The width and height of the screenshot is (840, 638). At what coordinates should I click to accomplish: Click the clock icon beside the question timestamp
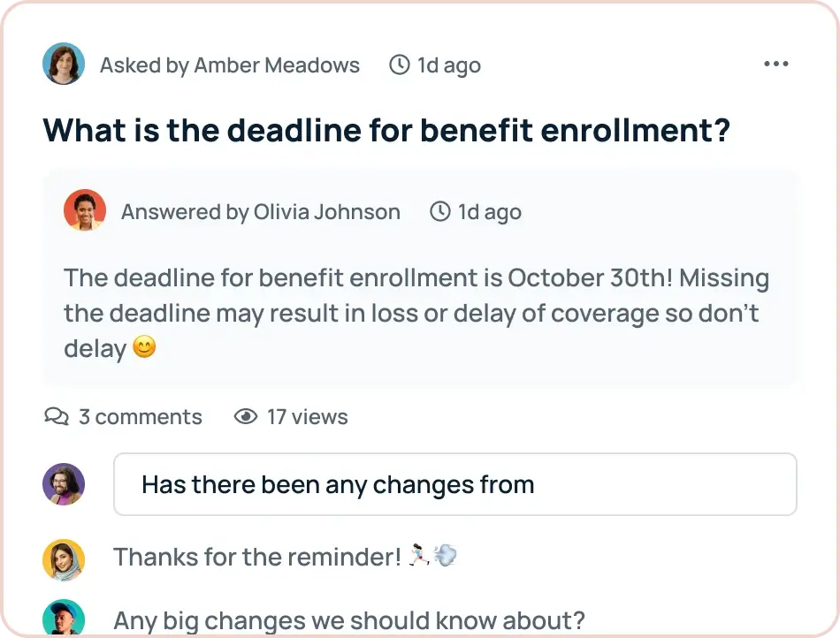[401, 65]
